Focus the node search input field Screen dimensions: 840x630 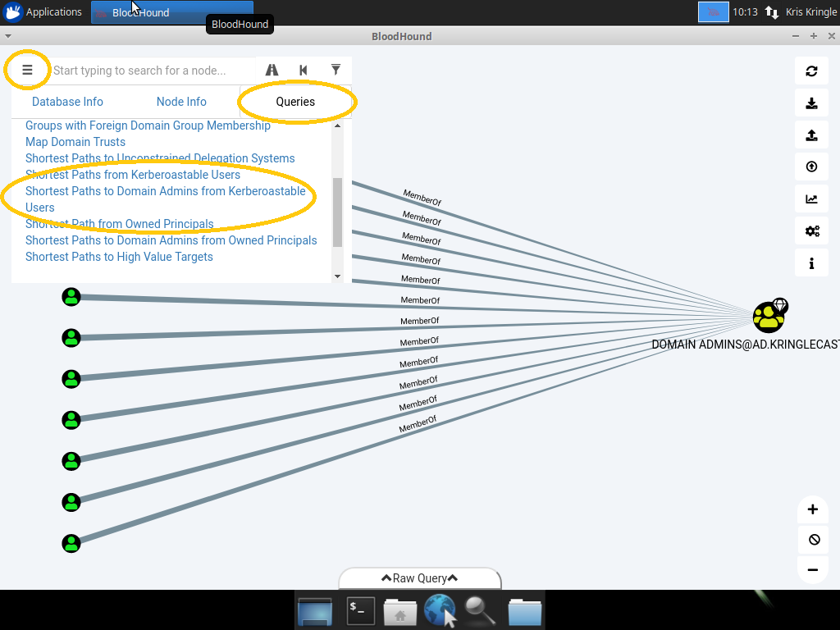pos(152,71)
